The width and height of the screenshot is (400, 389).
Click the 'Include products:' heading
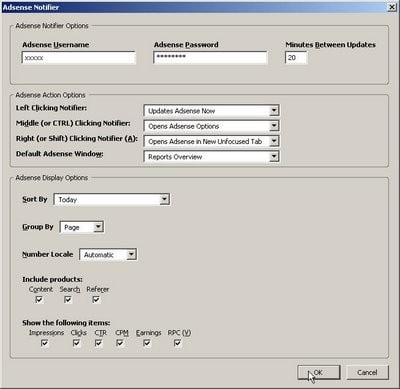pyautogui.click(x=52, y=279)
